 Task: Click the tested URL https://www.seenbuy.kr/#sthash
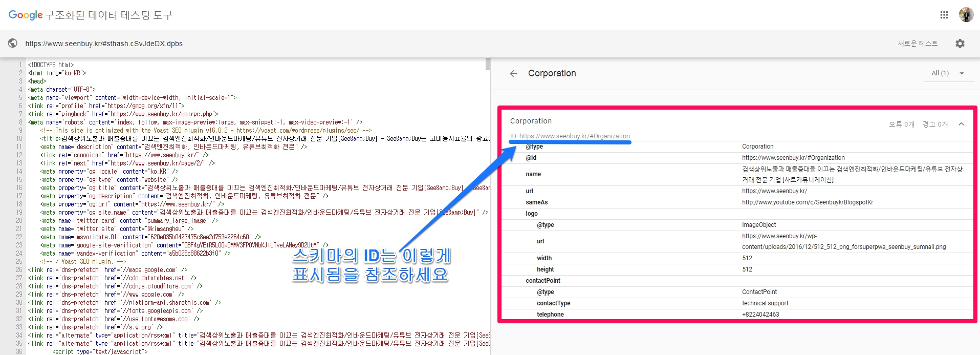tap(104, 44)
